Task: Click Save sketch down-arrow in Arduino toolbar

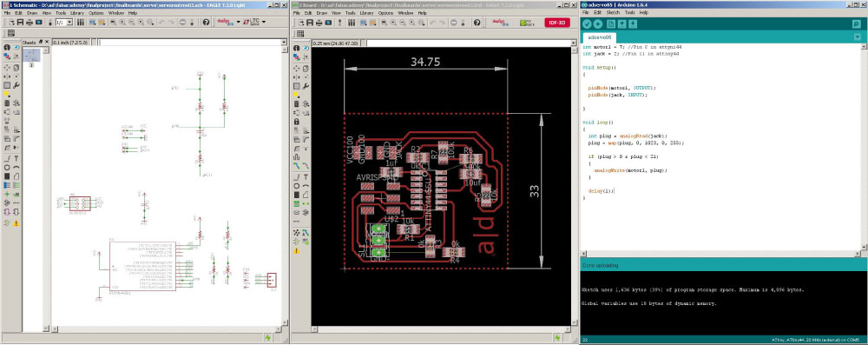Action: [x=634, y=23]
